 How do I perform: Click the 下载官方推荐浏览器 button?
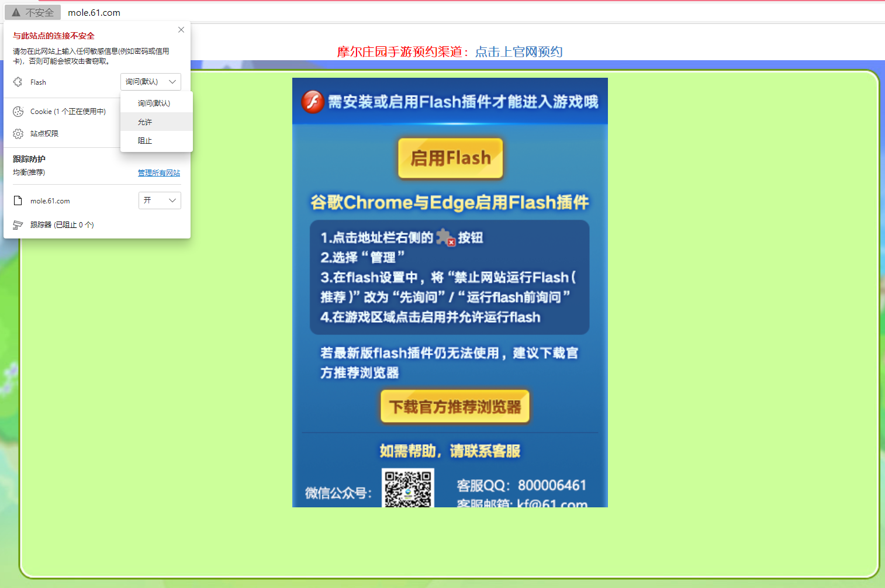coord(455,406)
